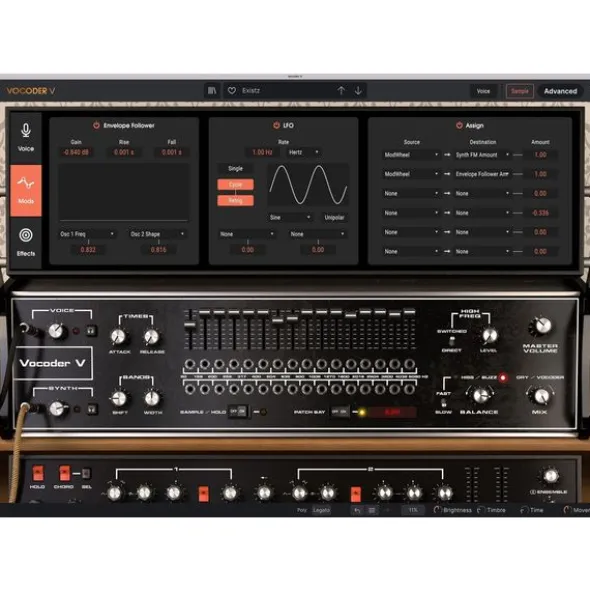Click the first band level fader
The image size is (590, 591).
(x=190, y=324)
